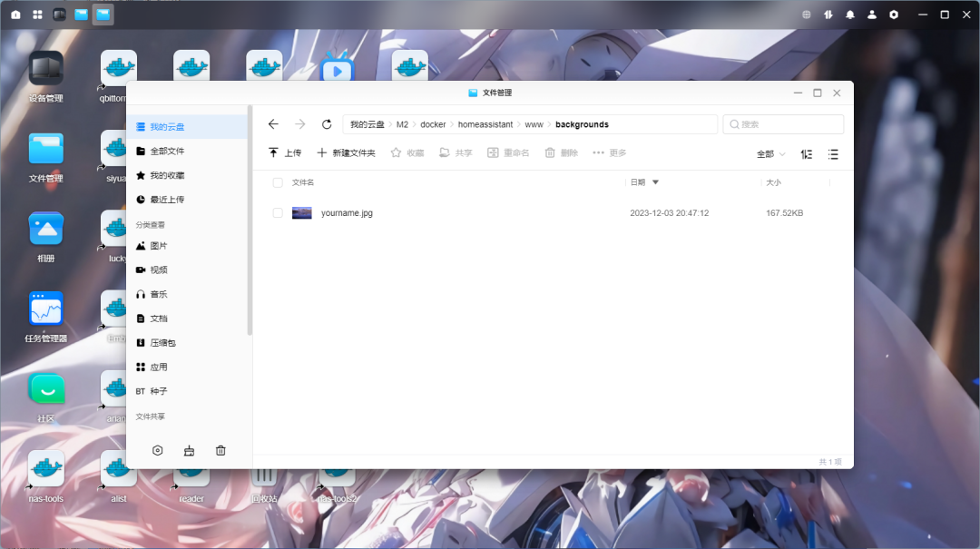Open 社区 desktop icon
Viewport: 980px width, 549px height.
tap(45, 397)
